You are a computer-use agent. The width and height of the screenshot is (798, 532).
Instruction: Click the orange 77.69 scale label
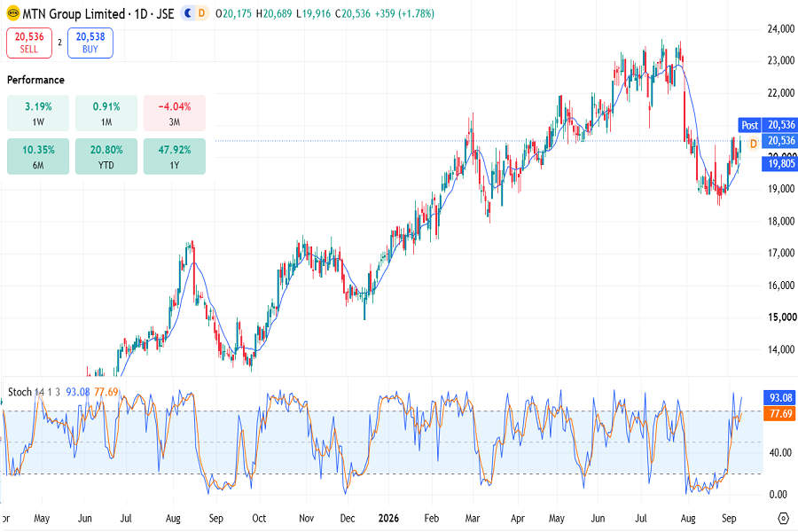tap(780, 413)
